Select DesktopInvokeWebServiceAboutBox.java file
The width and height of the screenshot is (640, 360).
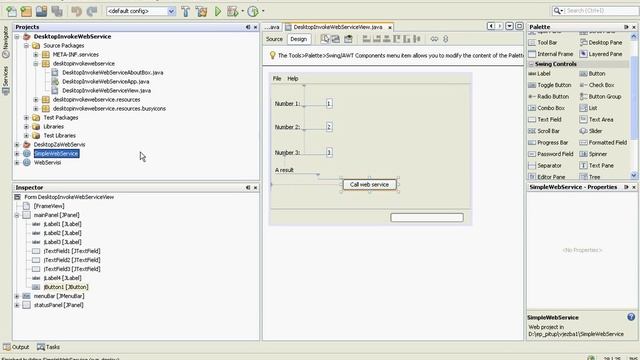click(113, 73)
